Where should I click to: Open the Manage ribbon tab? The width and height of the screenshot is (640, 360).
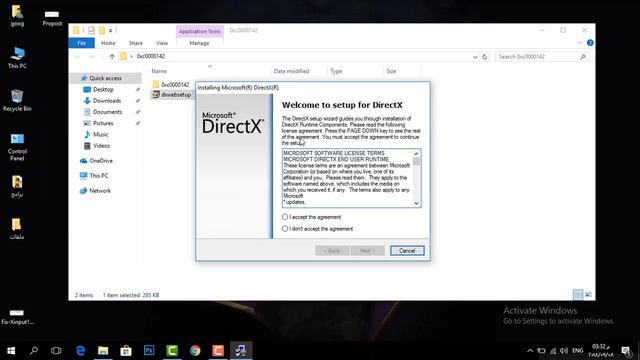199,43
